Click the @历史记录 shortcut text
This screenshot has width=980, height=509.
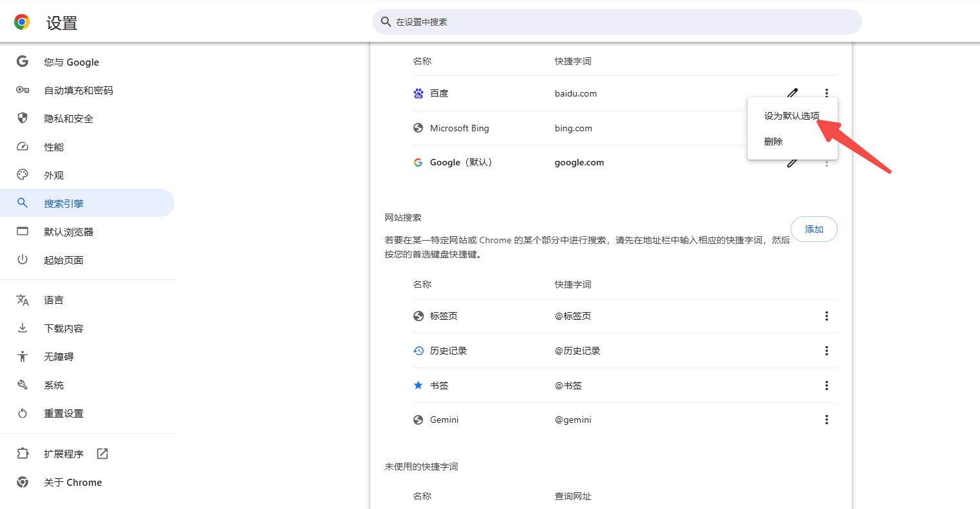pyautogui.click(x=578, y=351)
